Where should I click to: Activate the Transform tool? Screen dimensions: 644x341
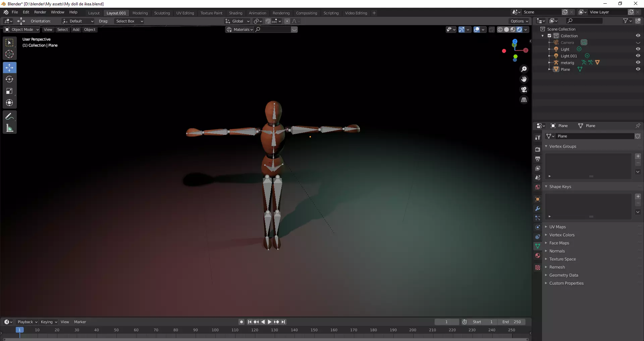point(9,103)
